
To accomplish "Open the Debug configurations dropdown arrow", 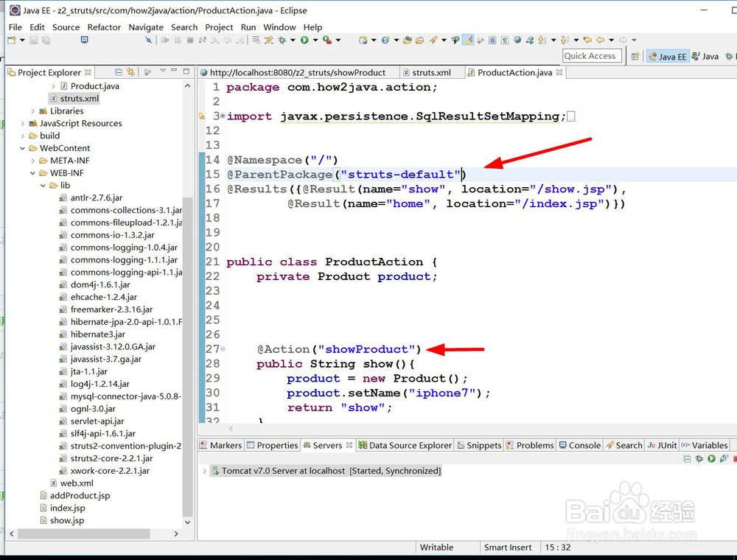I will click(x=293, y=40).
